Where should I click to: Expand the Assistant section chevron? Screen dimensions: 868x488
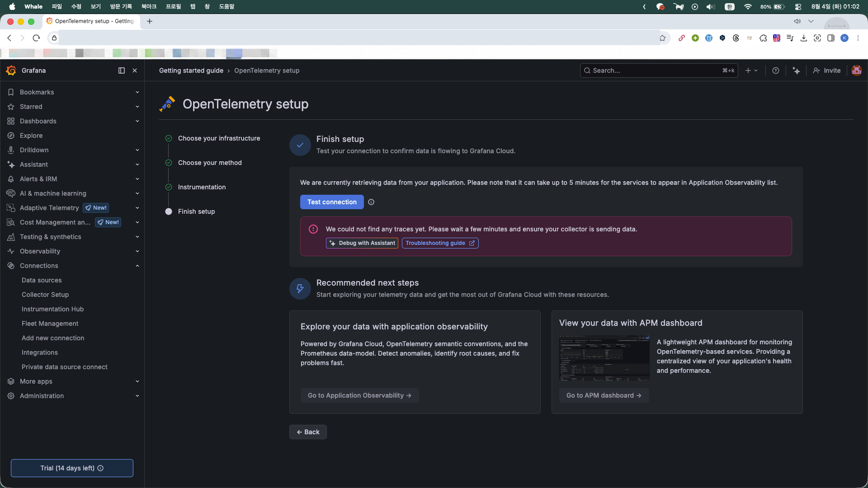click(137, 164)
